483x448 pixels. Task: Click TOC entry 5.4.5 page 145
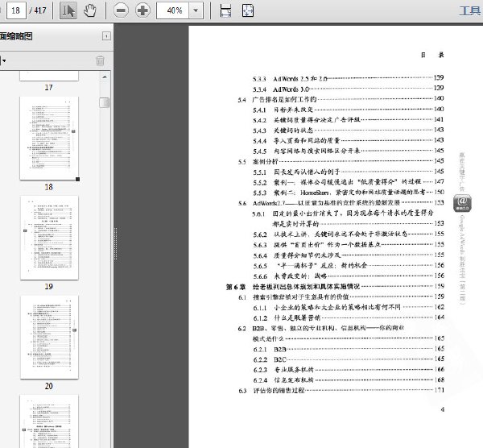(x=348, y=151)
